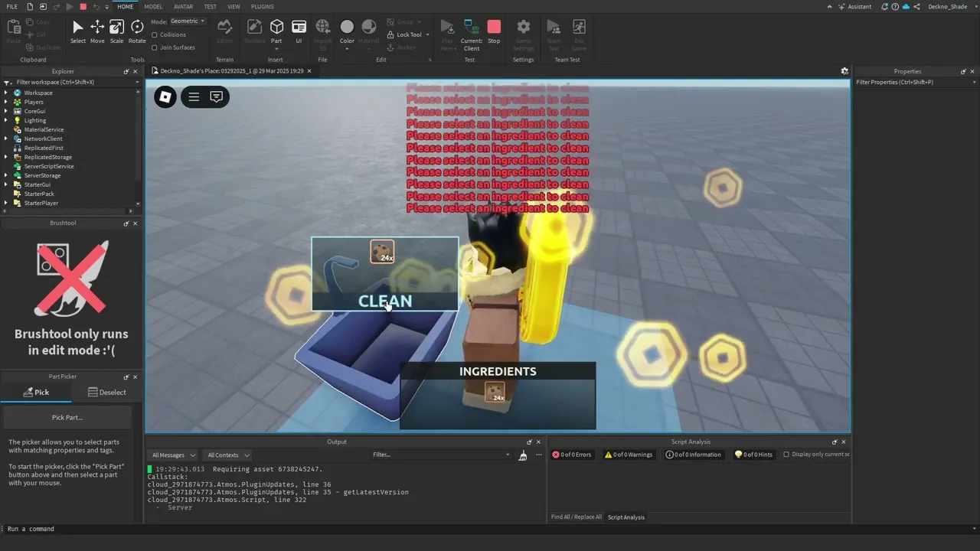Open Game Settings gear
The width and height of the screenshot is (980, 551).
point(523,34)
